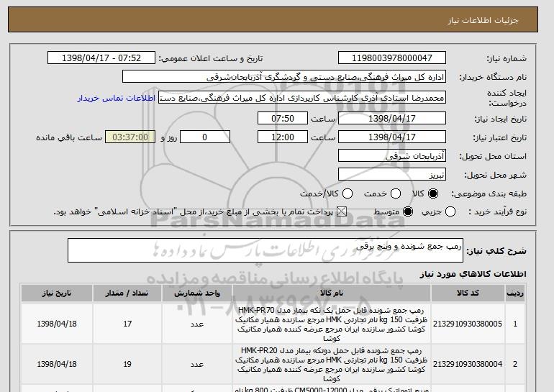
Task: Choose the جزیی purchase process option
Action: pyautogui.click(x=450, y=212)
